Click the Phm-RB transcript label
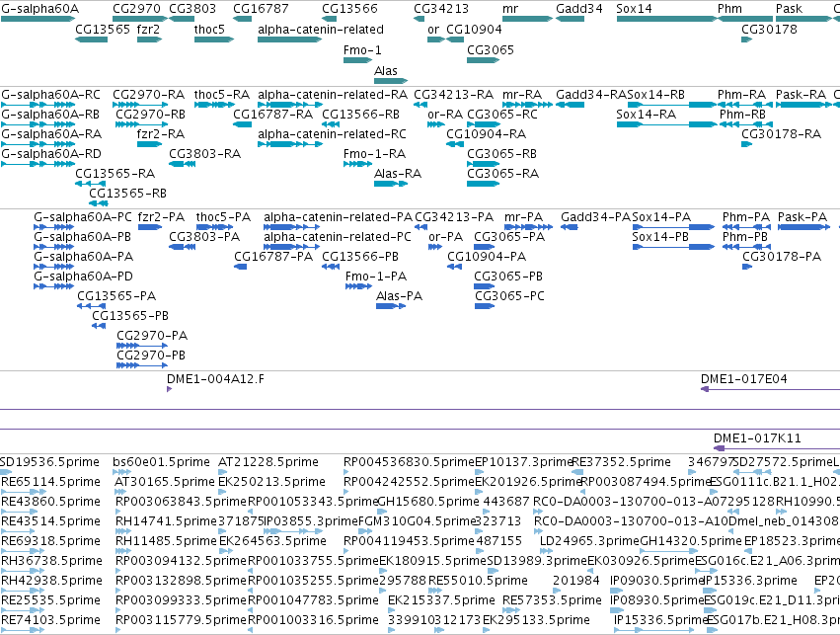This screenshot has width=840, height=635. (x=742, y=115)
